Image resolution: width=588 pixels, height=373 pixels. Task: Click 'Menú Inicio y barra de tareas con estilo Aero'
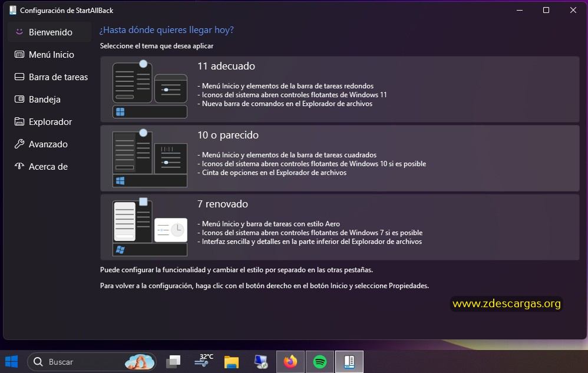pos(269,224)
